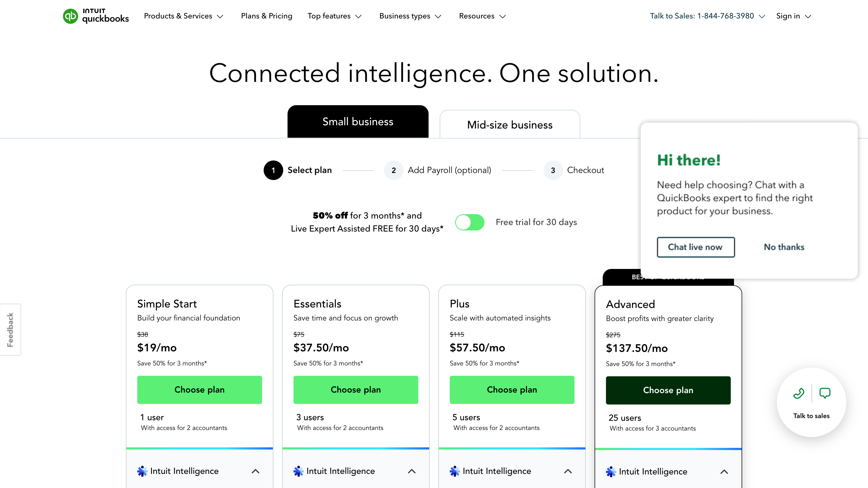Viewport: 868px width, 488px height.
Task: Open the Products & Services dropdown
Action: pyautogui.click(x=183, y=16)
